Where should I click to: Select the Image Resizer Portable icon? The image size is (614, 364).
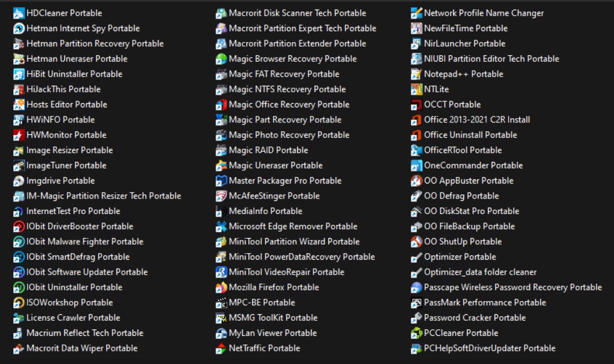tap(19, 151)
